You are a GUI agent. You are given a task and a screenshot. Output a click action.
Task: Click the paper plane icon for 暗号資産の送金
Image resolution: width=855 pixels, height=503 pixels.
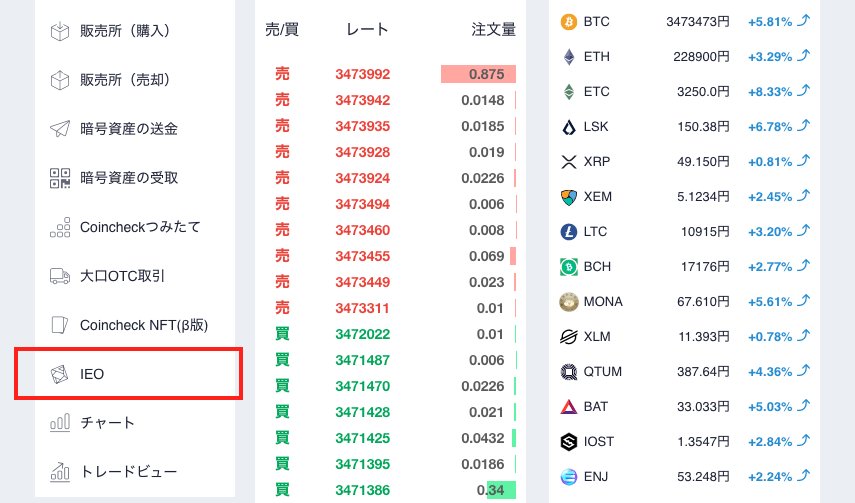(60, 129)
